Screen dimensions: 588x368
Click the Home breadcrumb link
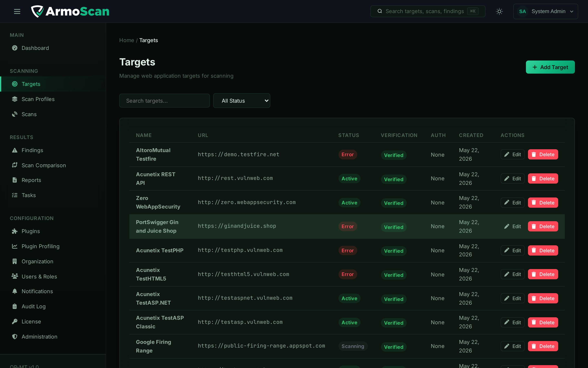pyautogui.click(x=127, y=40)
